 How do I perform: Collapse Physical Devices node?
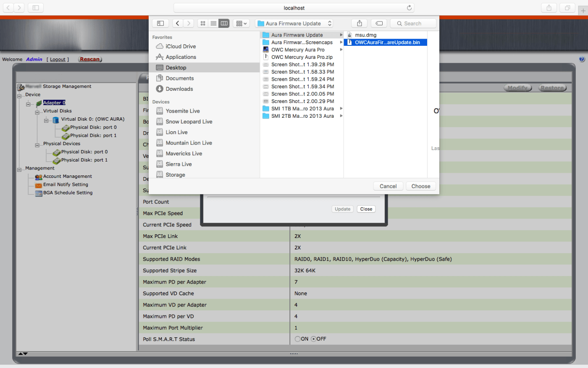[x=37, y=145]
